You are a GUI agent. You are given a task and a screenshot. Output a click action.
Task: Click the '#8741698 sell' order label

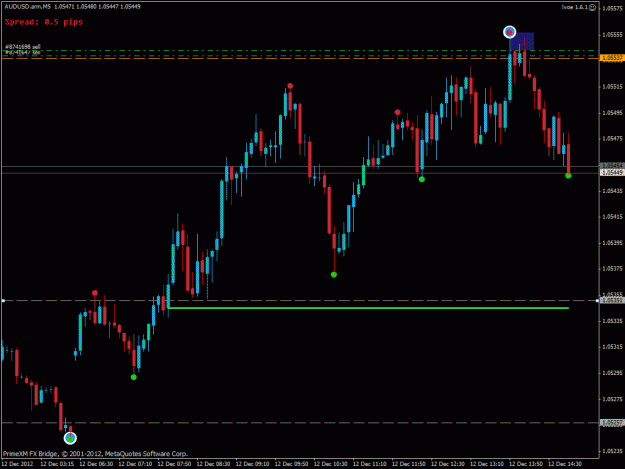(x=23, y=47)
